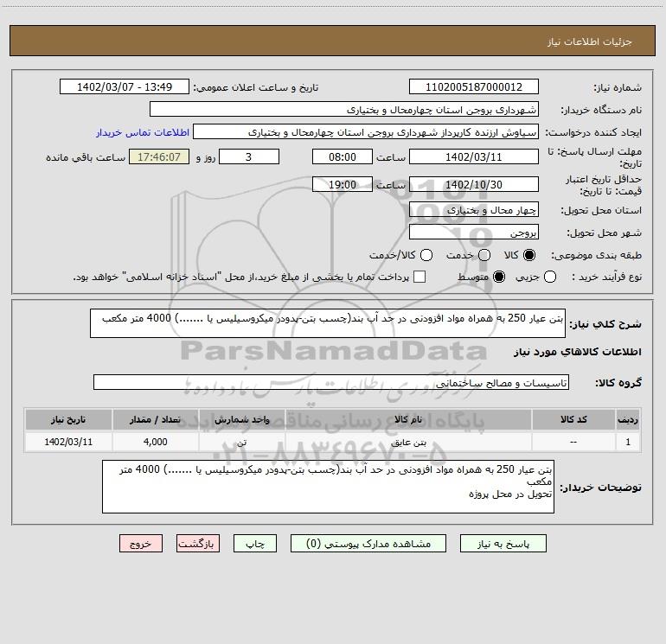Click مشاهده مدارک پیوستی (0) button

[x=368, y=544]
